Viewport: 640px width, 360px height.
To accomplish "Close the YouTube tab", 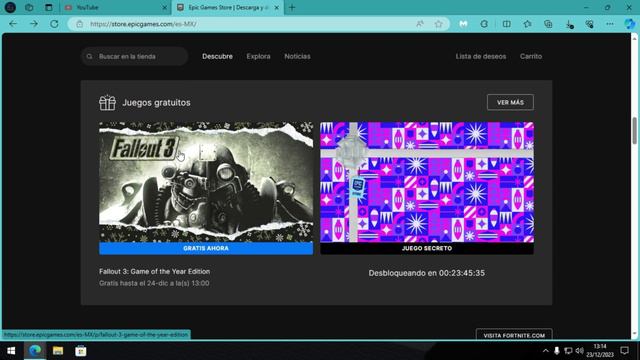I will click(x=164, y=7).
